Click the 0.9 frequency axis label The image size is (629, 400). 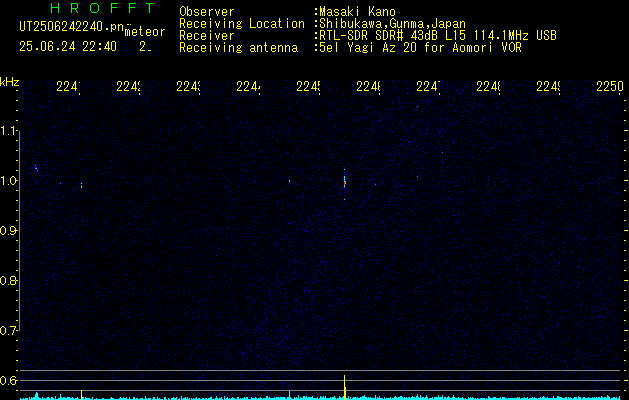[9, 230]
